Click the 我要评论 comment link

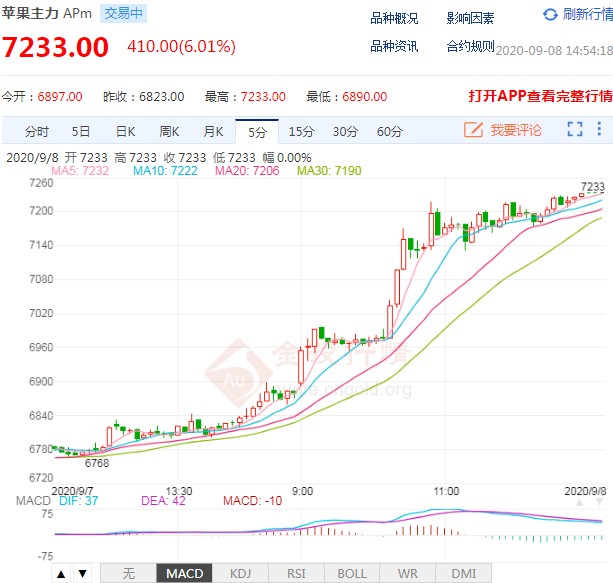(516, 130)
